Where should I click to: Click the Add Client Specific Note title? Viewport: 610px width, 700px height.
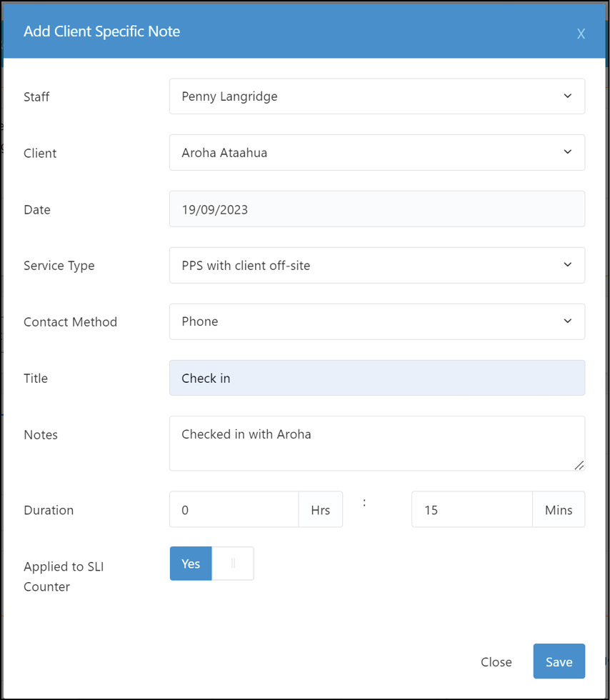point(101,31)
